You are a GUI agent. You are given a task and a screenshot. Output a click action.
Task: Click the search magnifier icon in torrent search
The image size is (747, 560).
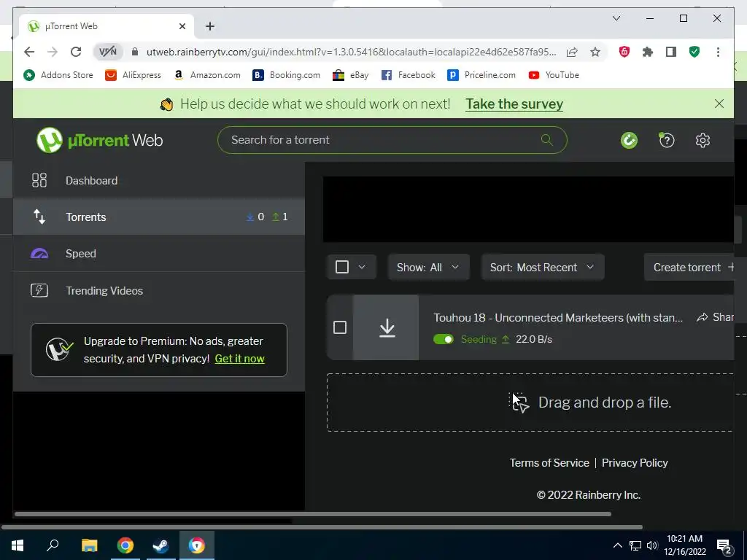click(547, 140)
